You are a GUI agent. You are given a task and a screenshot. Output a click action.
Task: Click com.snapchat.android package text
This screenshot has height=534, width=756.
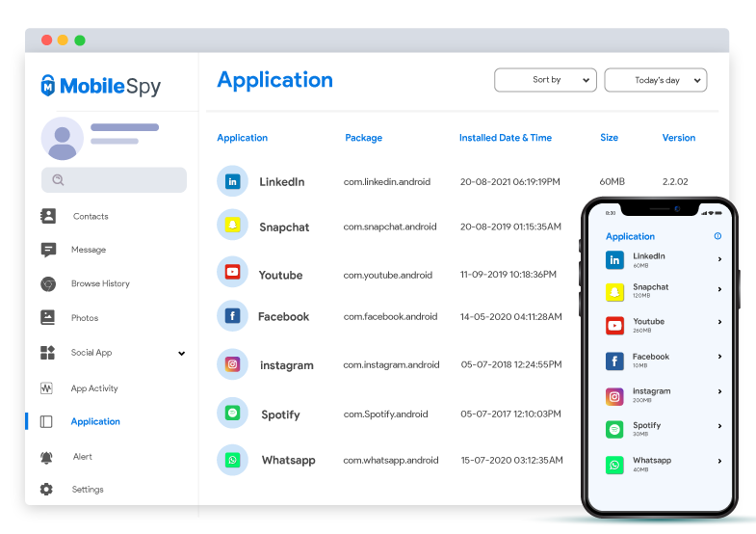coord(390,227)
